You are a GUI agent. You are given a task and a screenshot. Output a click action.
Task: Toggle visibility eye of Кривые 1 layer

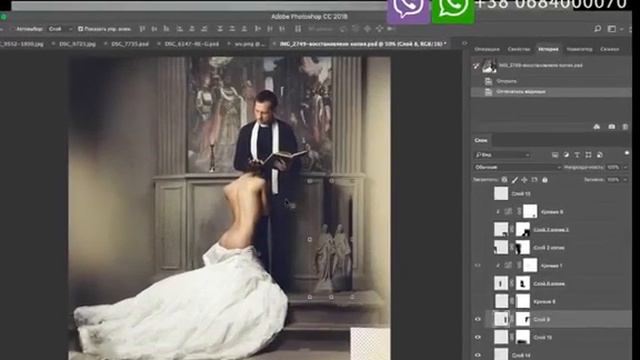click(478, 266)
